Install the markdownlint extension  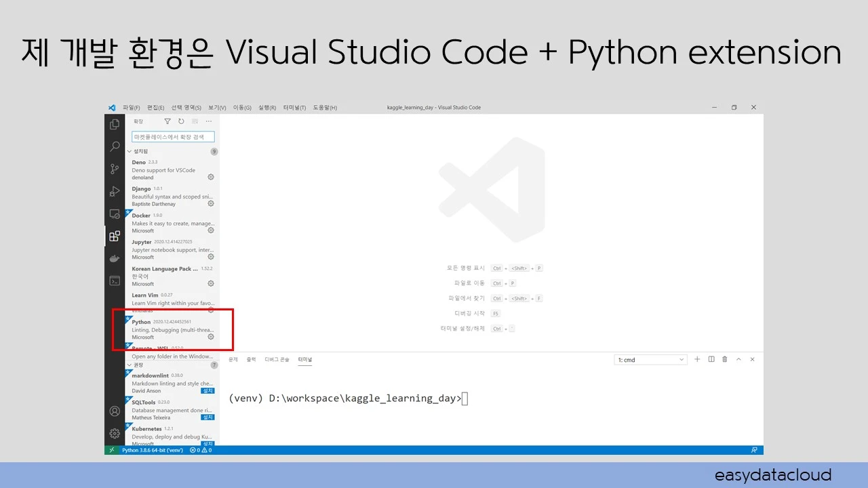coord(208,390)
